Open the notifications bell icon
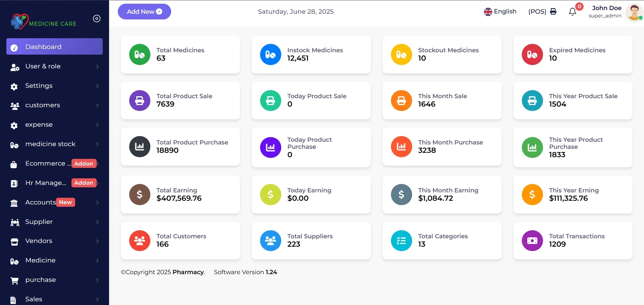The image size is (644, 305). [x=573, y=12]
